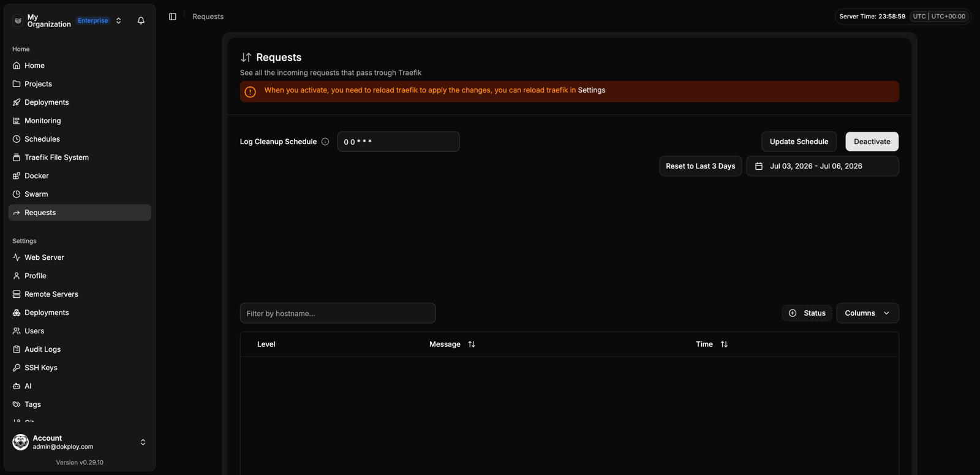Open Docker page

coord(80,176)
